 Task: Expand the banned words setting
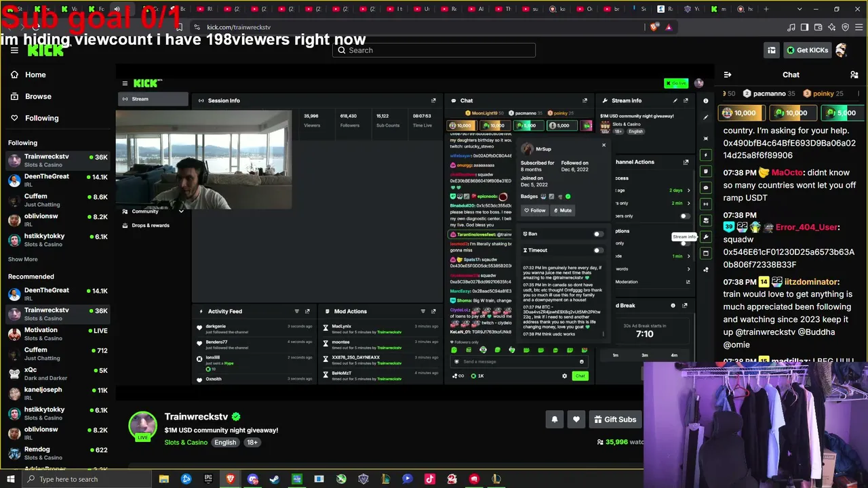coord(689,269)
